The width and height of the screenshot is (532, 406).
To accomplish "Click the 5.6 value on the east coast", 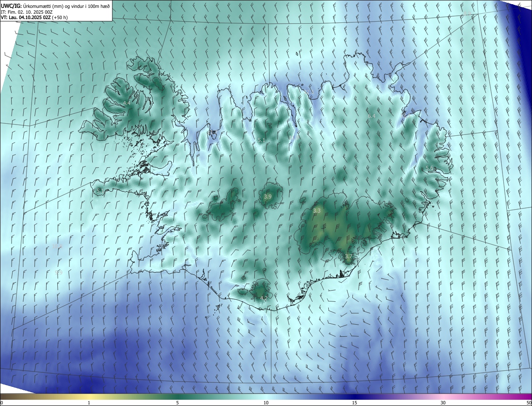I will tap(430, 168).
